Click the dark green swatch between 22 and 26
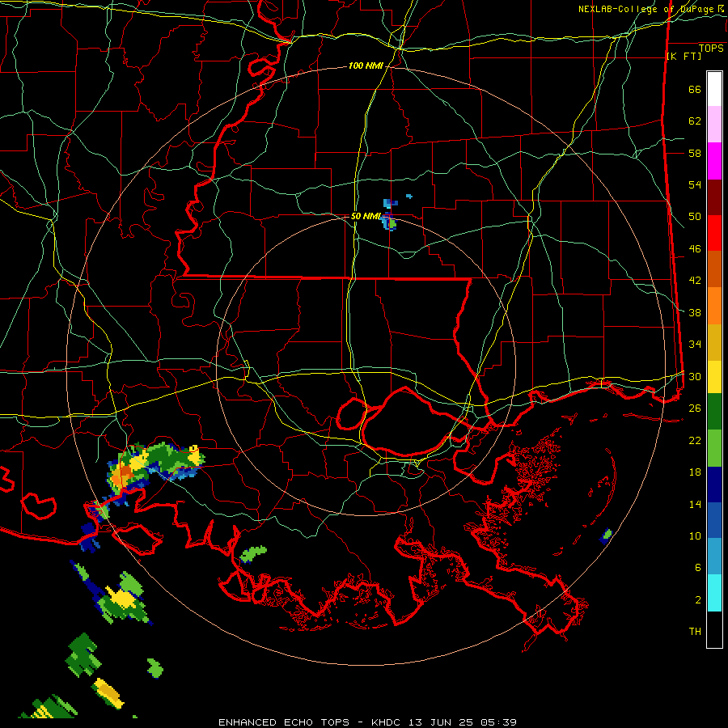The image size is (728, 728). (x=714, y=412)
